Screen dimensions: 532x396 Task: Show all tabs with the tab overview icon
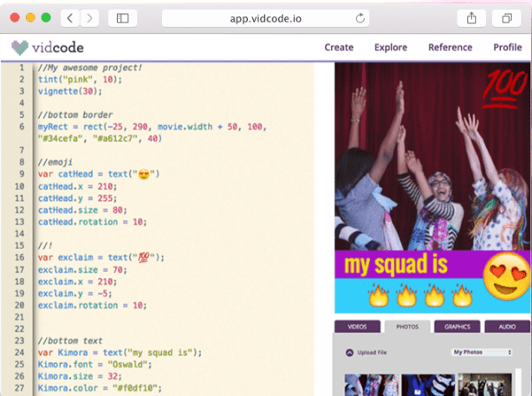(507, 17)
